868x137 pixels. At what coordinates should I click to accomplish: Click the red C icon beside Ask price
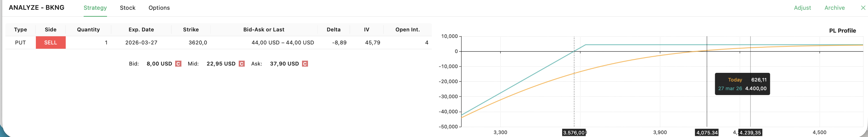[x=305, y=64]
